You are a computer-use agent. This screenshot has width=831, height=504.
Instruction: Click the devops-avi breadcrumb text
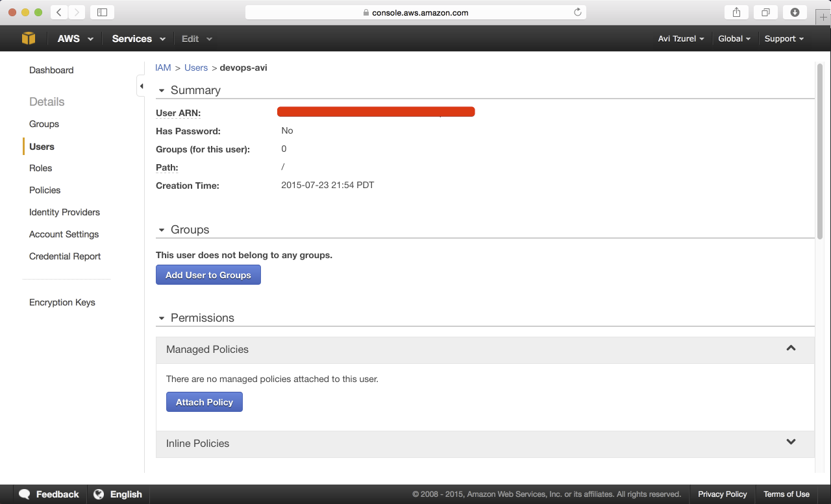243,67
